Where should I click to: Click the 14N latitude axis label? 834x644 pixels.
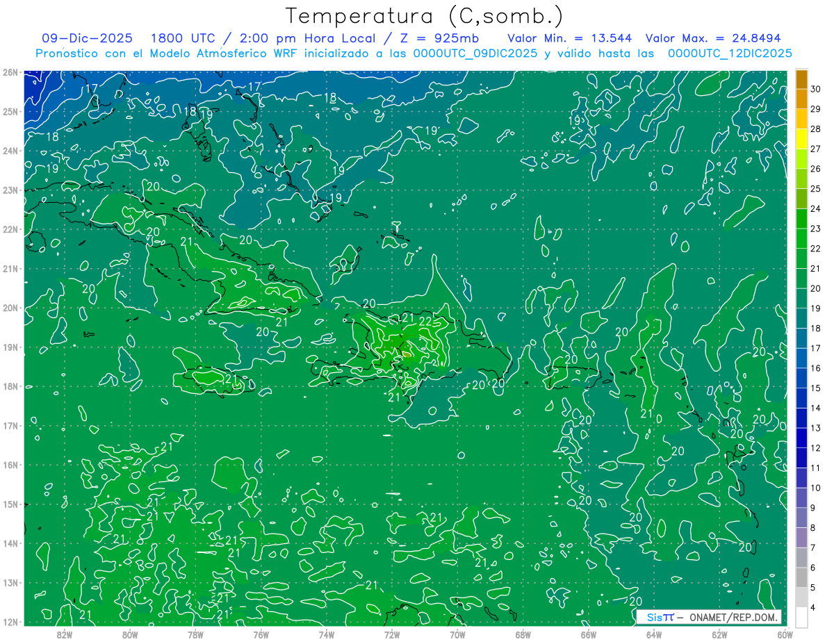tap(10, 543)
